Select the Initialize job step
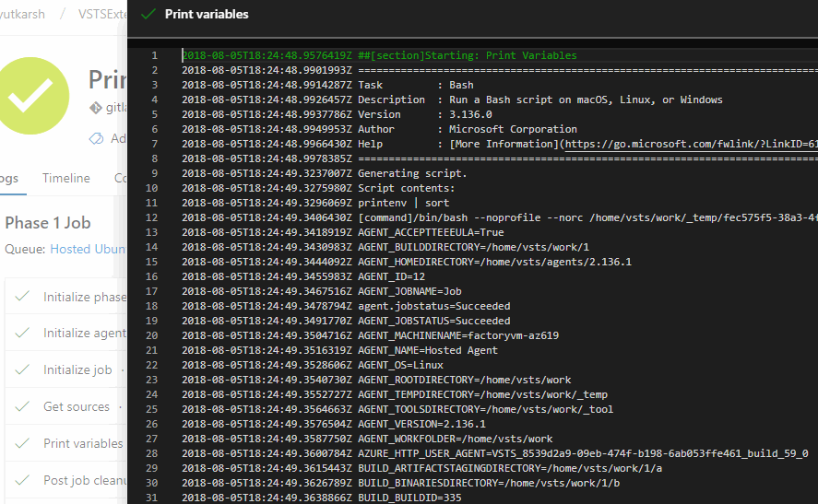The width and height of the screenshot is (818, 504). pos(77,370)
